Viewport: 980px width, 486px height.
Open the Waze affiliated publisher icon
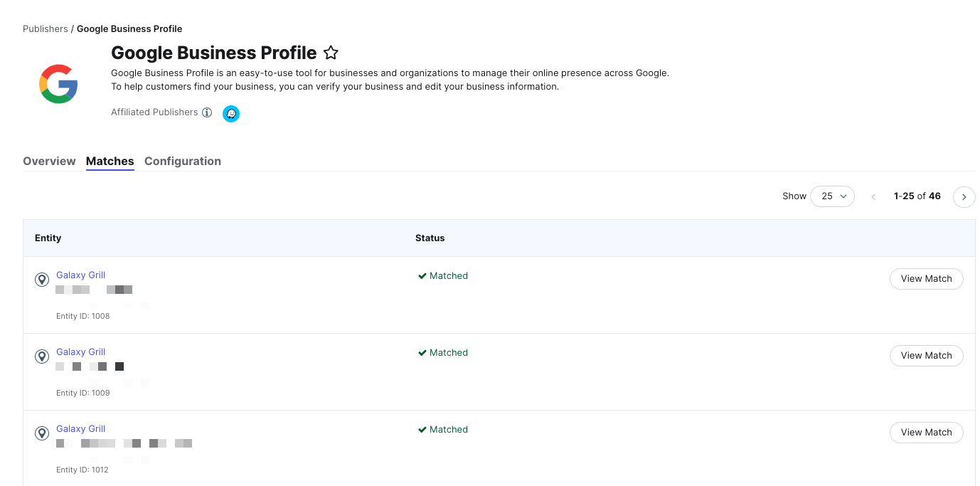231,113
